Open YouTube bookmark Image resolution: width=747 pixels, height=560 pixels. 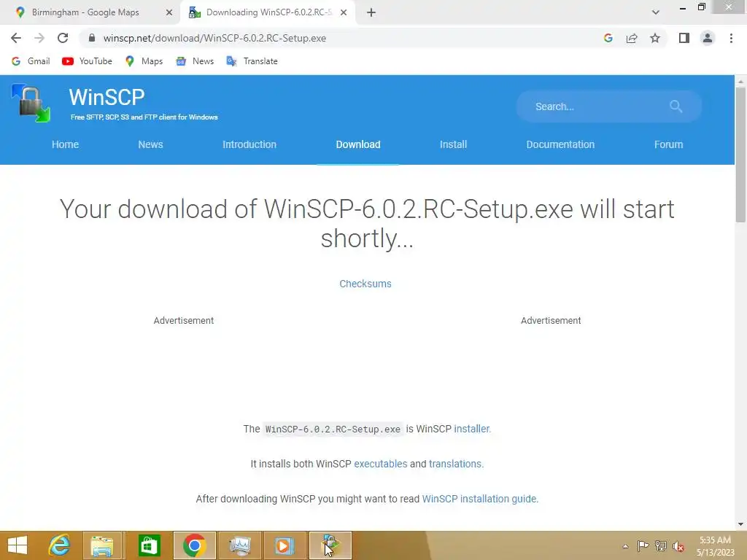click(x=88, y=61)
